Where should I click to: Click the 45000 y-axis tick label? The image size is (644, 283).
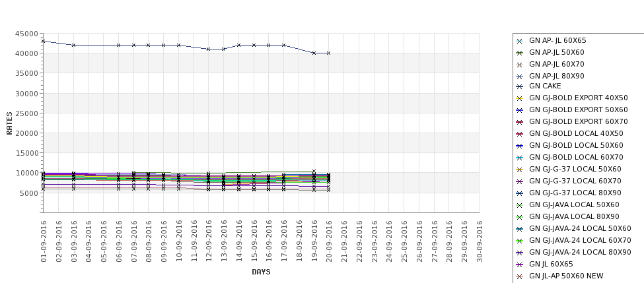[x=26, y=34]
